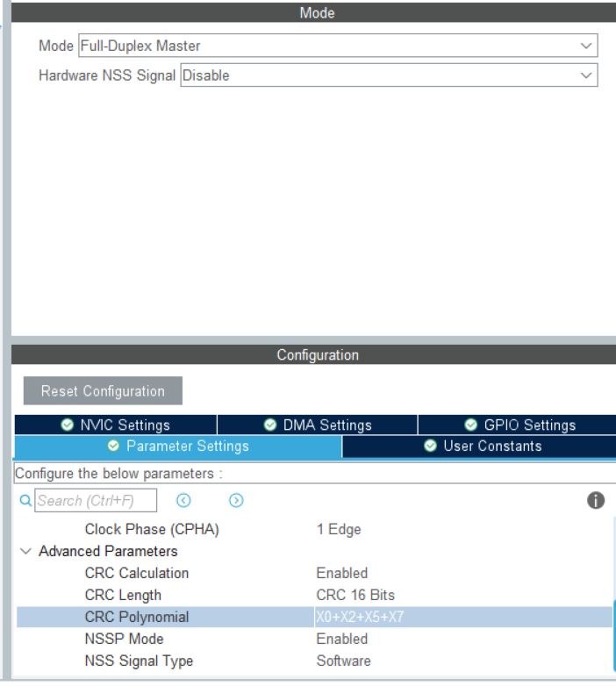This screenshot has height=686, width=616.
Task: Select the CRC Calculation parameter
Action: pyautogui.click(x=137, y=573)
